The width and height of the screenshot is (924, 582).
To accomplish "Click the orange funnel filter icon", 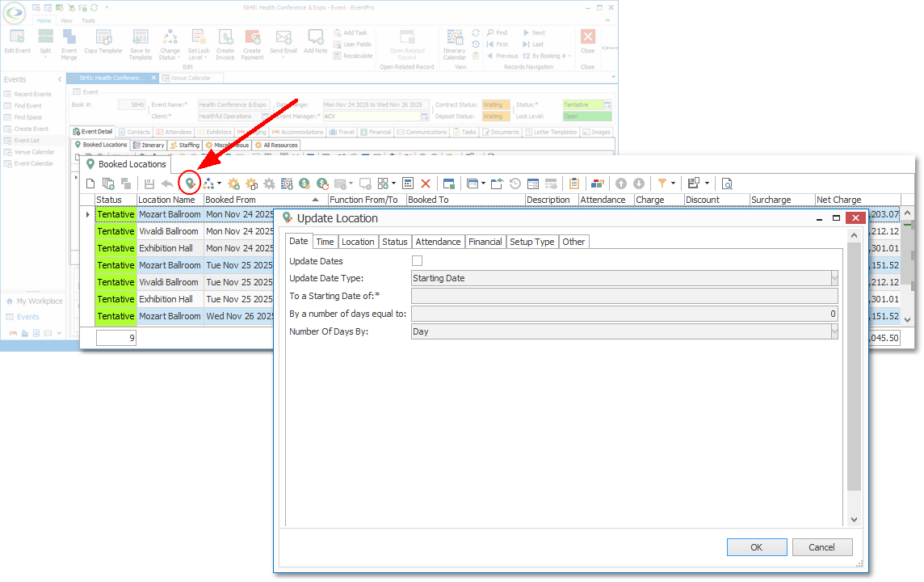I will tap(662, 183).
